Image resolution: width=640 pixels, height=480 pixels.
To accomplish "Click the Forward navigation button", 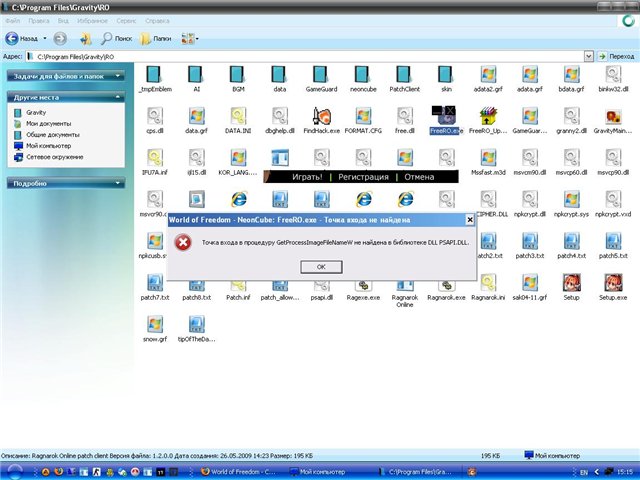I will (x=60, y=38).
